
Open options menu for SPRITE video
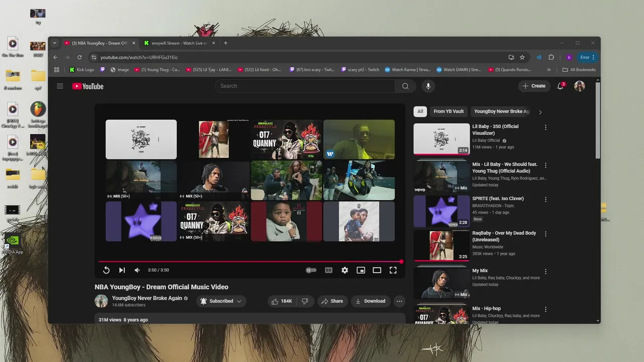[545, 200]
